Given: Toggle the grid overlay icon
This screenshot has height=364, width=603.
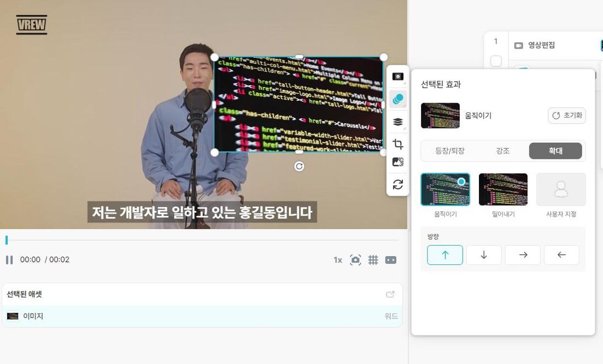Looking at the screenshot, I should [x=373, y=260].
